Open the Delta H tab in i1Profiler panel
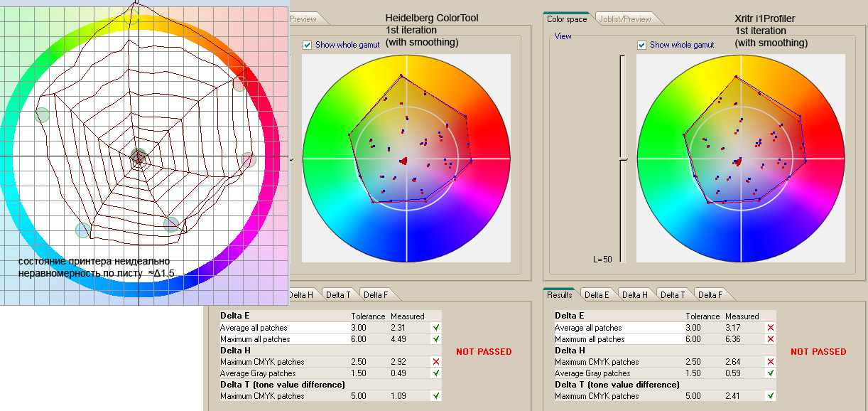The image size is (868, 411). click(634, 294)
